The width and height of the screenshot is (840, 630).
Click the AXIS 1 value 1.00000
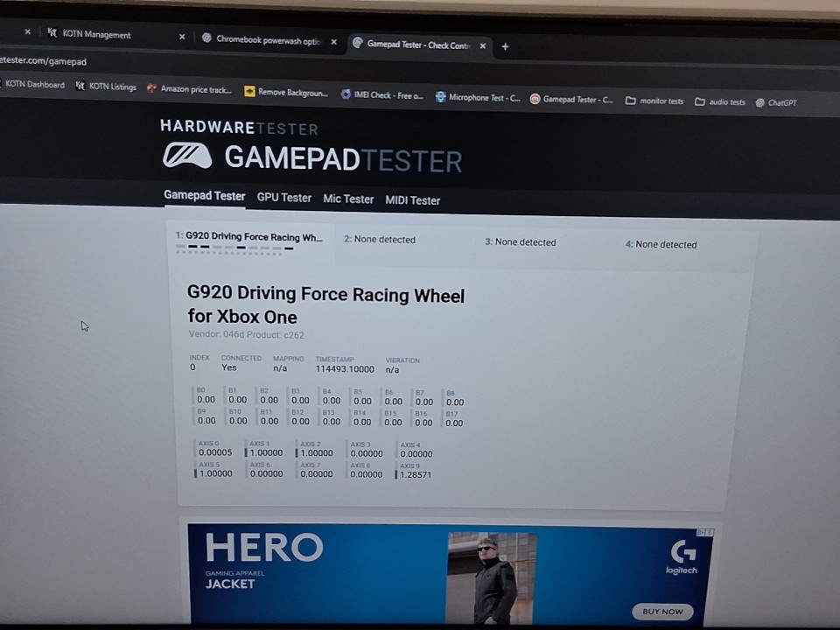pos(266,453)
